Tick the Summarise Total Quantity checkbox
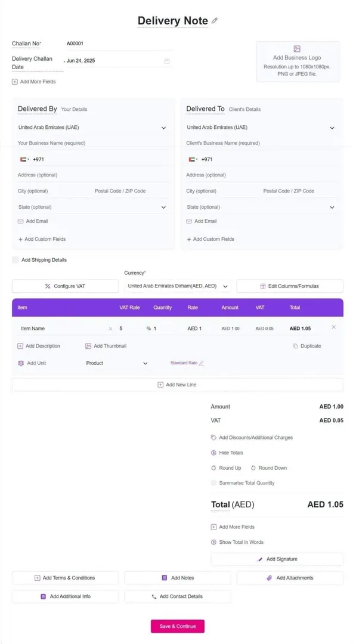 pos(213,483)
